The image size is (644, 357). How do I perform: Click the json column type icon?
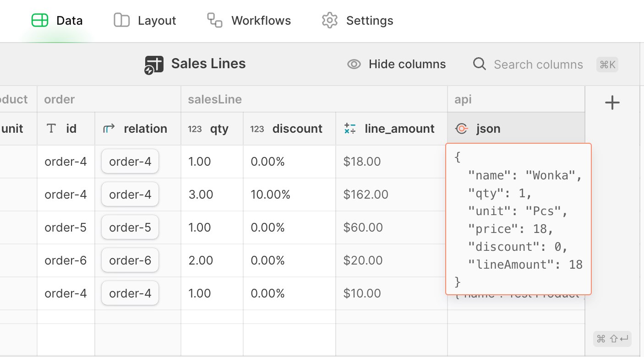click(x=462, y=129)
